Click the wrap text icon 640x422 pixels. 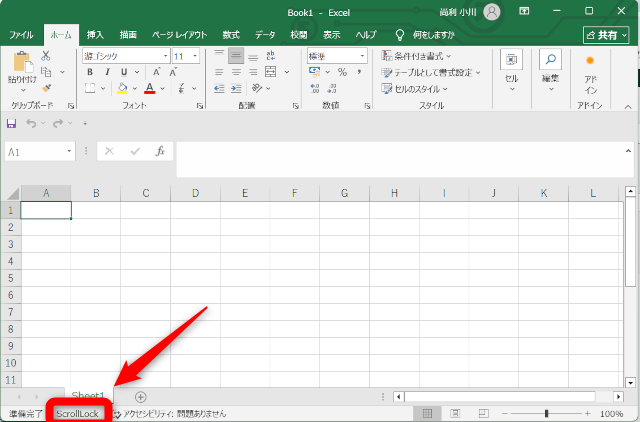point(271,56)
